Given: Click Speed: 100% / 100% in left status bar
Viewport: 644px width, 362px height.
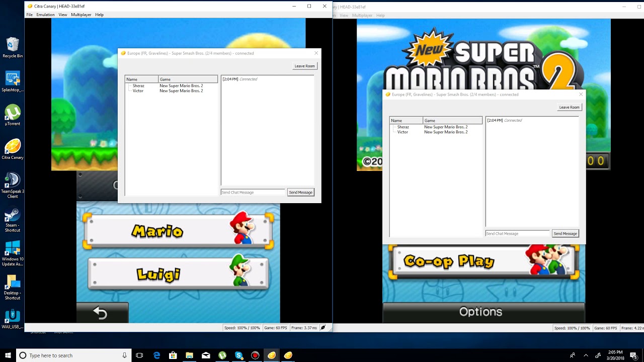Looking at the screenshot, I should [242, 328].
